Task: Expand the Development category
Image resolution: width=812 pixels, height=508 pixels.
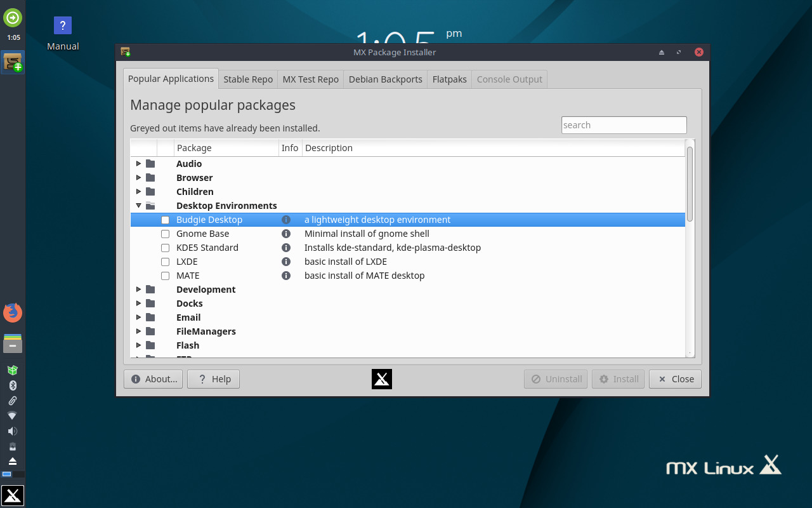Action: 138,289
